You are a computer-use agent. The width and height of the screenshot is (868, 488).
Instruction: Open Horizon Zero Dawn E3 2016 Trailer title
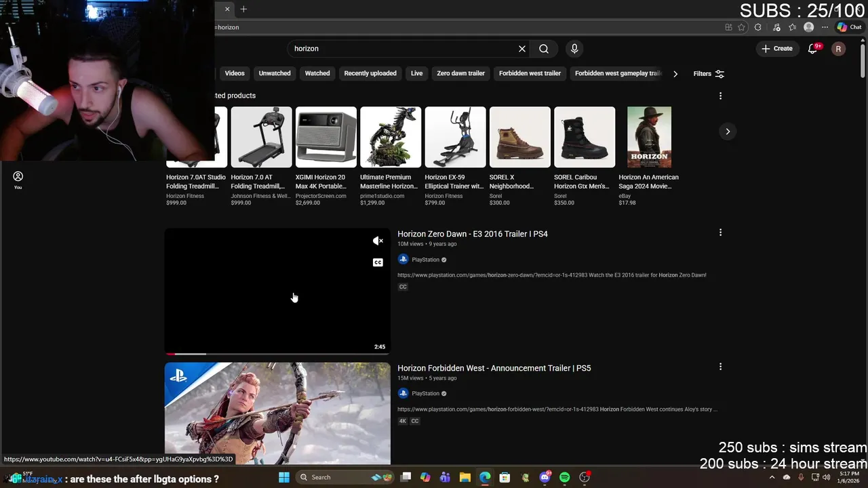(473, 234)
